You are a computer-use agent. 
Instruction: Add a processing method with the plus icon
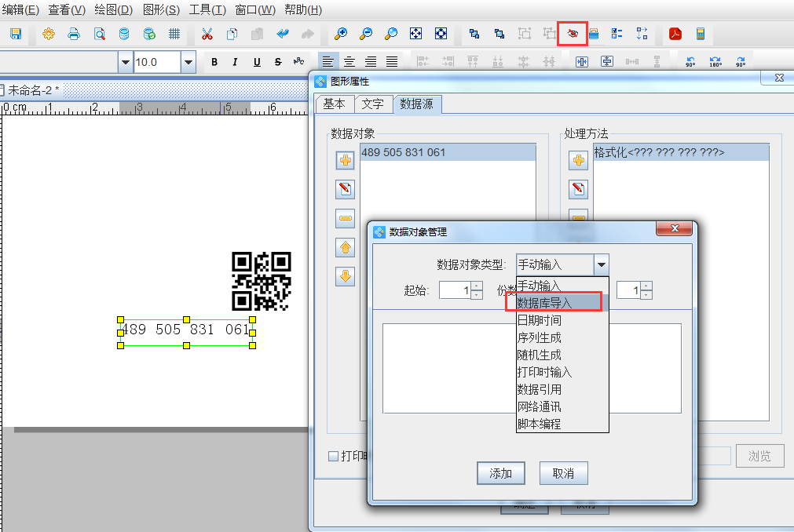tap(578, 161)
